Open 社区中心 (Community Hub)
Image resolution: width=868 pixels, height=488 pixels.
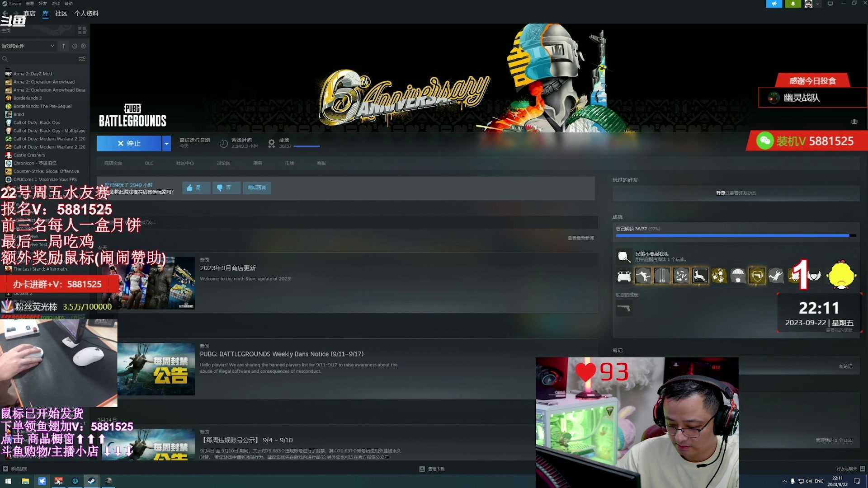(x=185, y=163)
